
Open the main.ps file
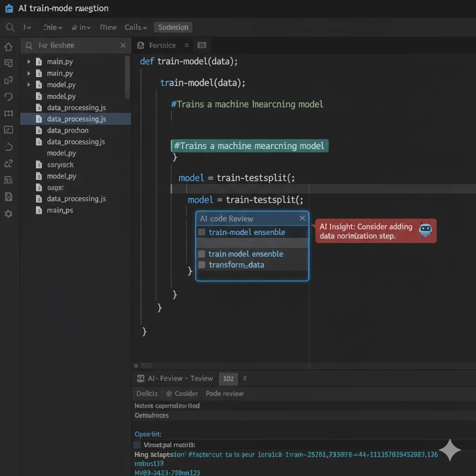(x=60, y=210)
